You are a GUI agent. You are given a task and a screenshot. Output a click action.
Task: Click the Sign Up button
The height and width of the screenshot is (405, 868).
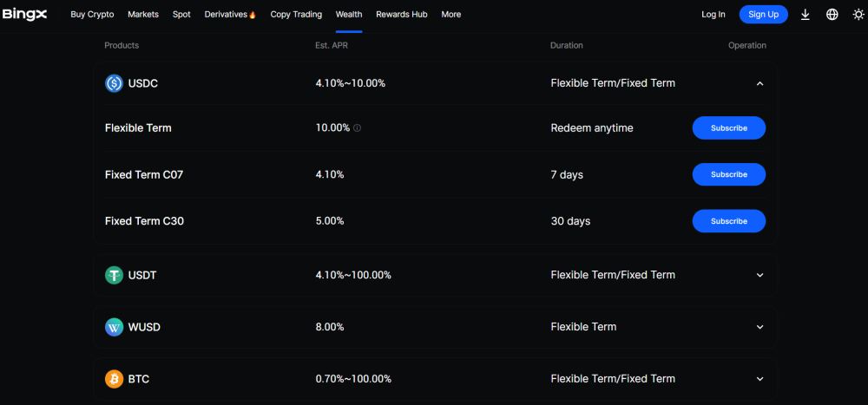[x=763, y=15]
